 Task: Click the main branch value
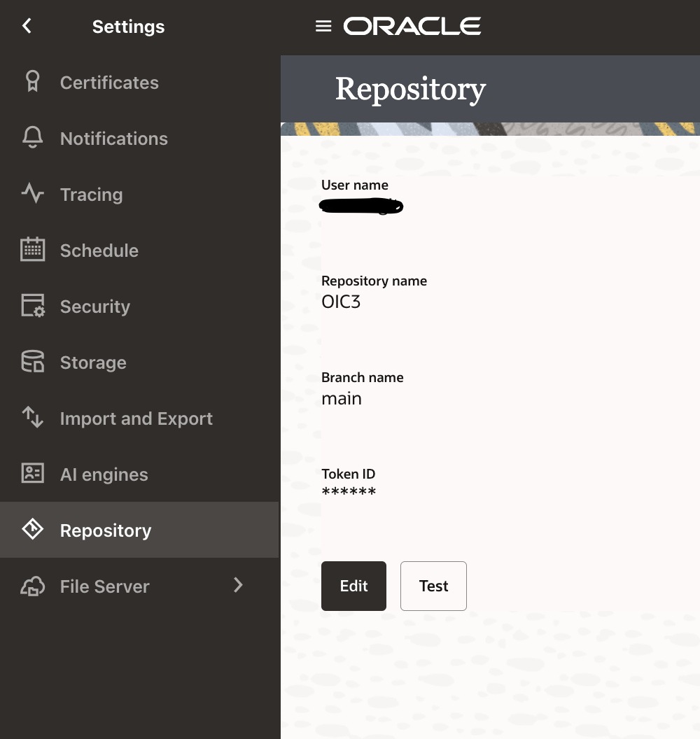pos(342,399)
